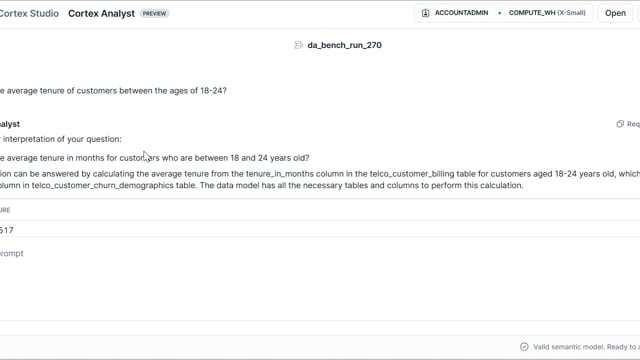Select the 517 result cell
Screen dimensions: 640x360
click(x=7, y=230)
